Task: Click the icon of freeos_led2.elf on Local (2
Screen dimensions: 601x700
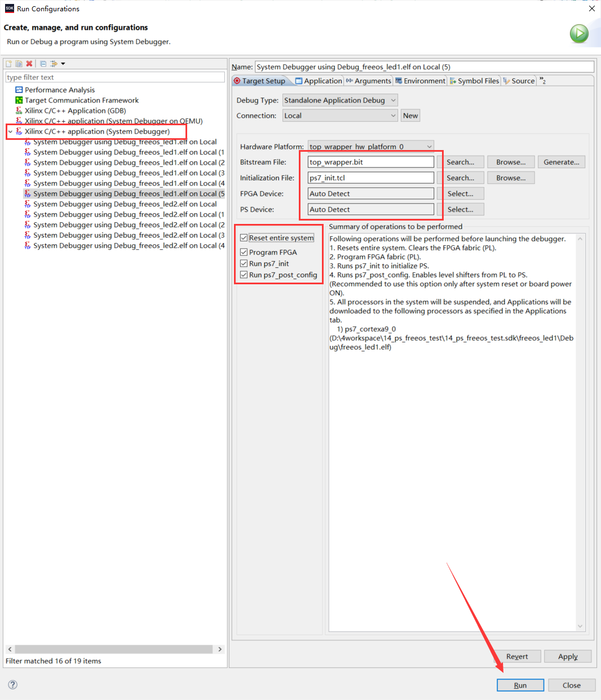Action: tap(28, 224)
